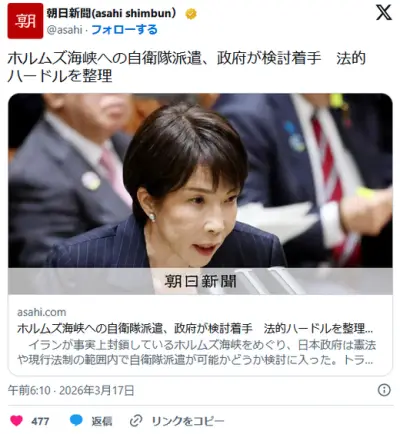The height and width of the screenshot is (434, 400).
Task: Click the 朝日新聞 banner on the card image
Action: pyautogui.click(x=200, y=281)
